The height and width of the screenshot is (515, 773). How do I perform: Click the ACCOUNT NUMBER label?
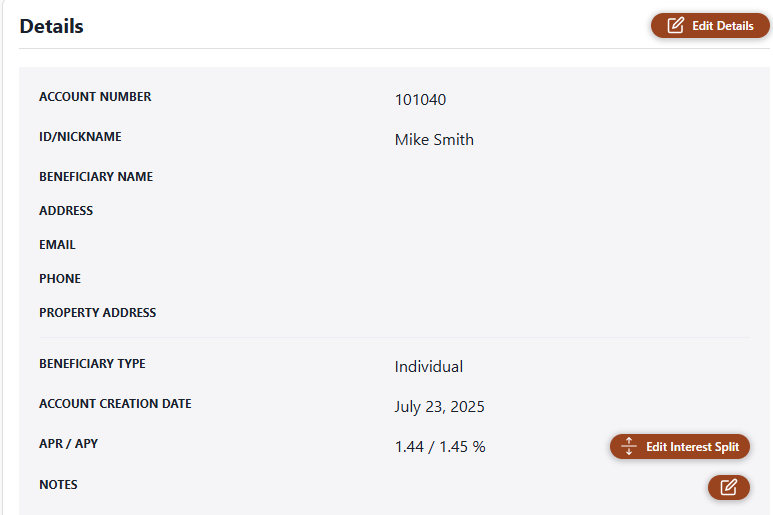[x=95, y=97]
